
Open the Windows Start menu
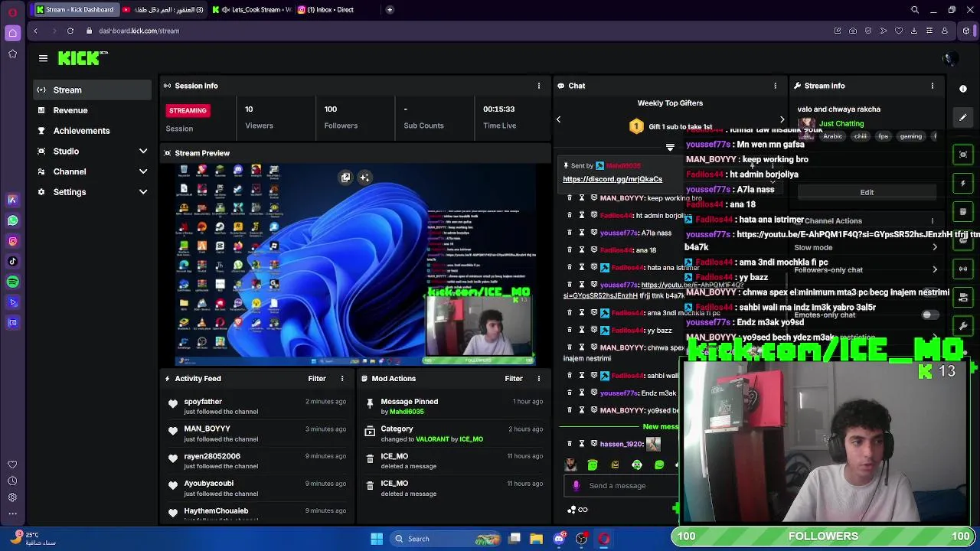[x=377, y=539]
